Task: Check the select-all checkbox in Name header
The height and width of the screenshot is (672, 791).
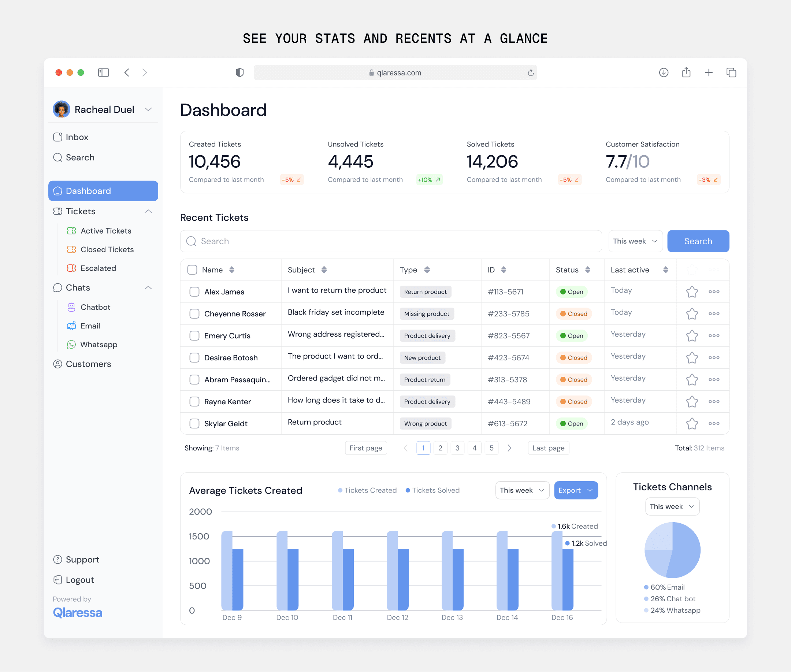Action: tap(192, 270)
